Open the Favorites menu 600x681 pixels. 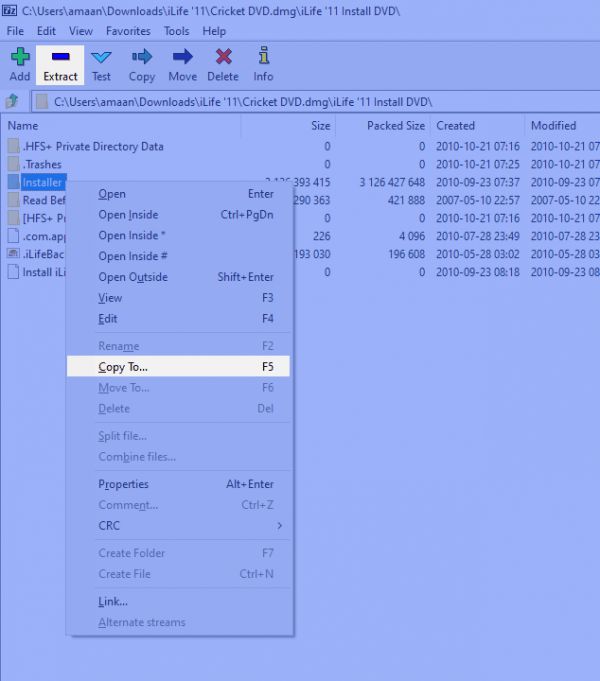tap(128, 31)
